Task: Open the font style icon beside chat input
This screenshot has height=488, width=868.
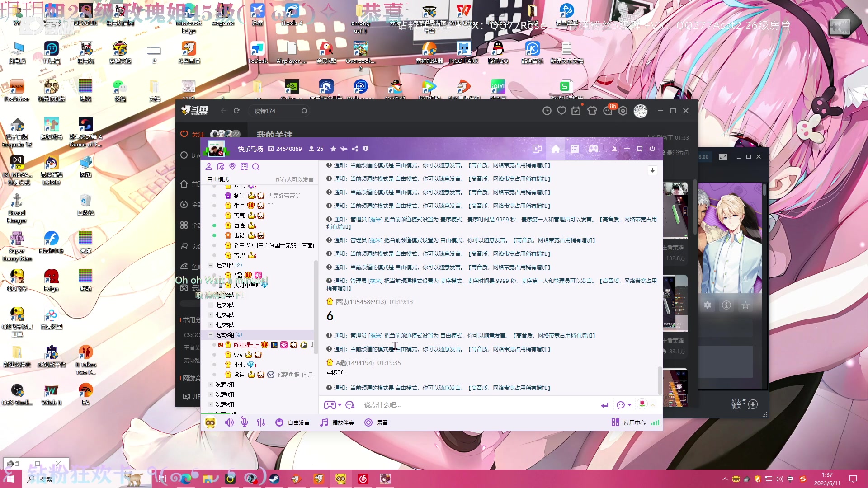Action: 350,405
